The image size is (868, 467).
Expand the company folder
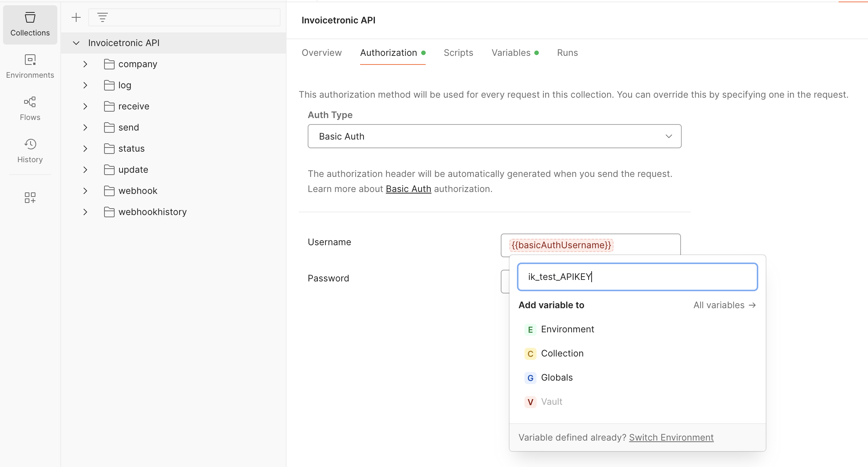click(x=85, y=64)
